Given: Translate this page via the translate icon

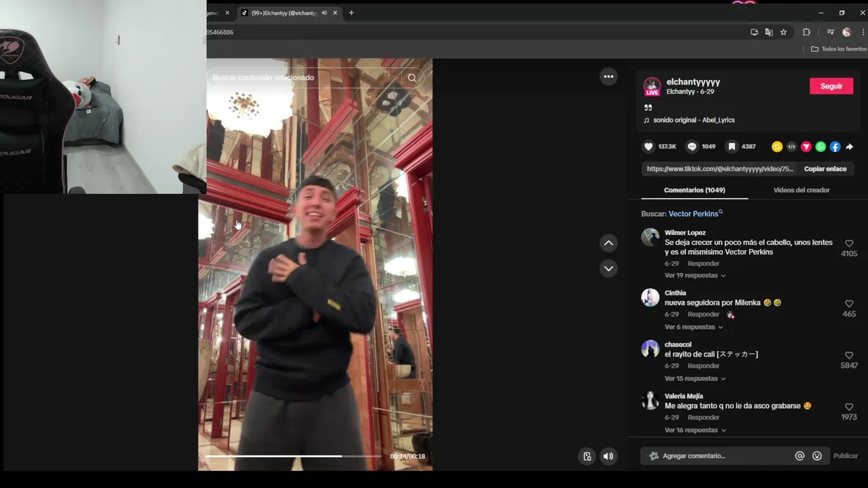Looking at the screenshot, I should click(768, 32).
